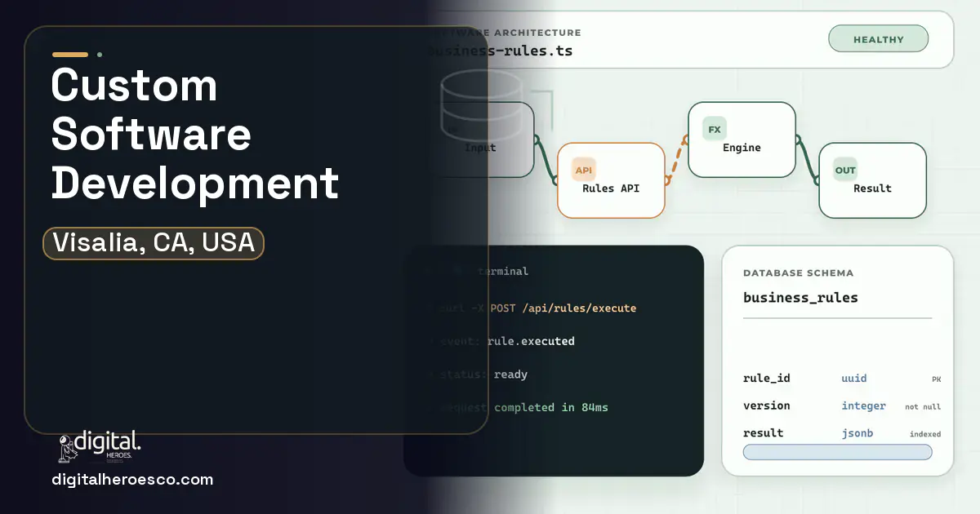Viewport: 980px width, 514px height.
Task: Click the Custom Software Development heading
Action: pos(195,133)
